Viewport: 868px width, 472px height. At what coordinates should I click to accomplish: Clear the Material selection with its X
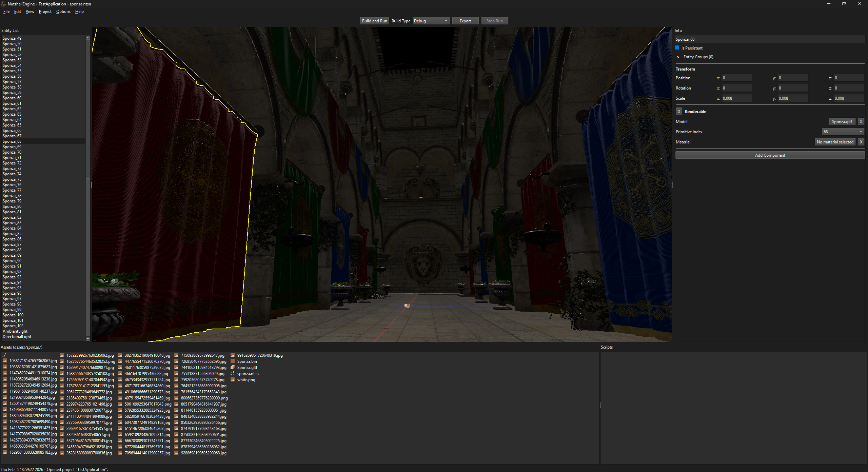[861, 142]
